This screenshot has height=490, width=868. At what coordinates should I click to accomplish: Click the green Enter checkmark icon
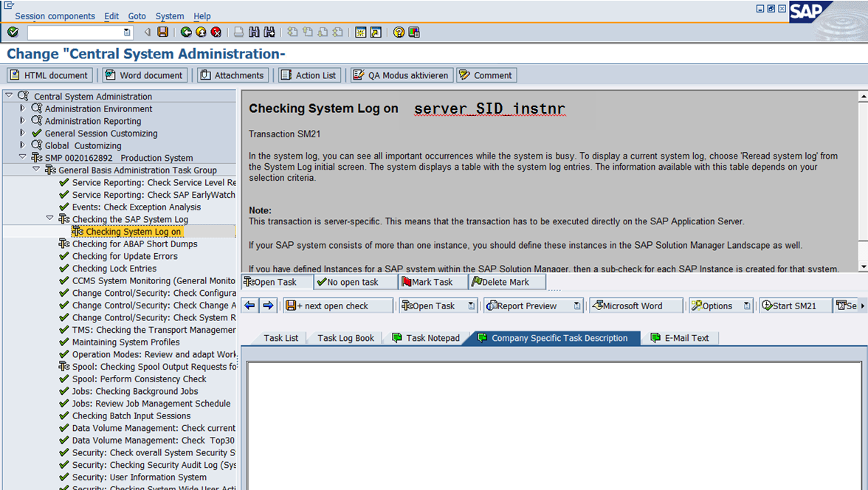click(13, 32)
